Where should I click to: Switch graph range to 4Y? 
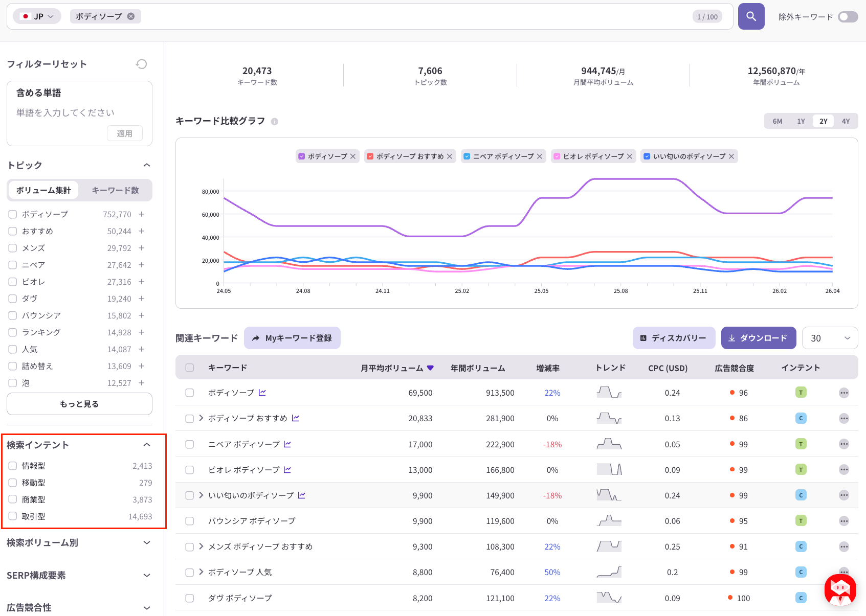click(846, 121)
